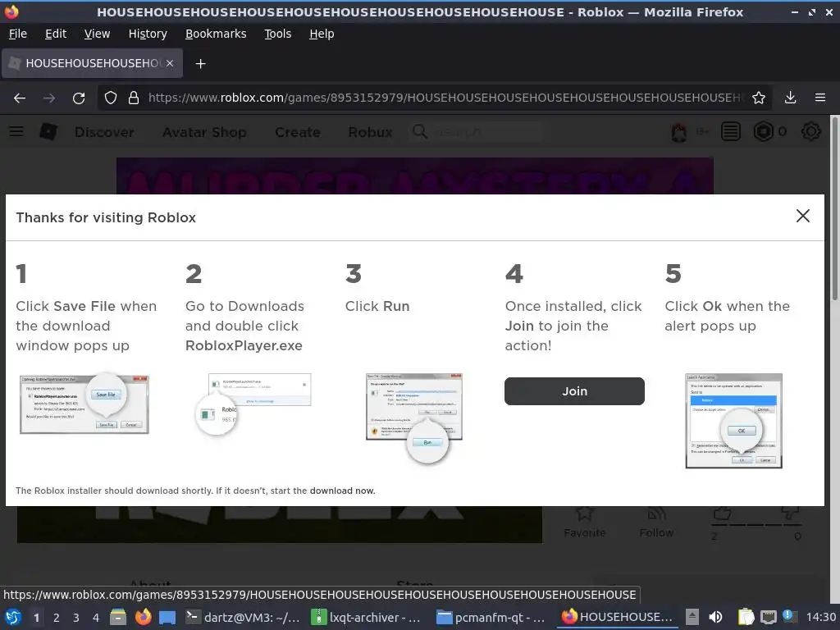Screen dimensions: 840x630
Task: Open the clipboard manager tray icon
Action: click(x=746, y=617)
